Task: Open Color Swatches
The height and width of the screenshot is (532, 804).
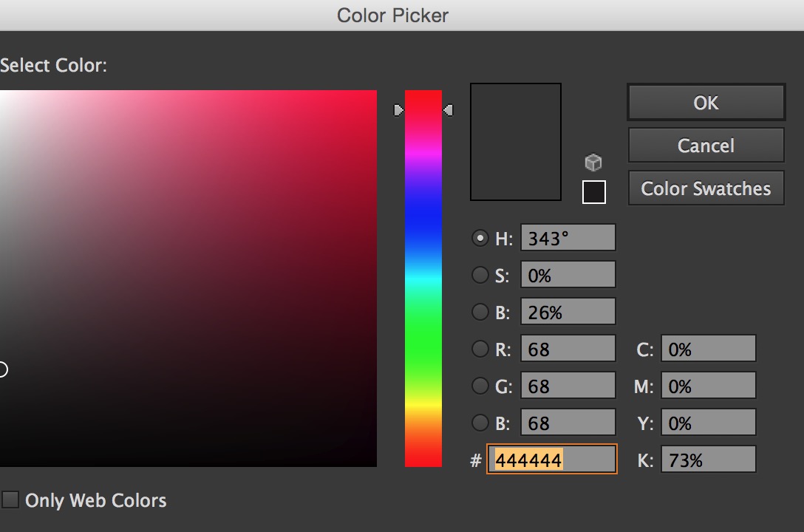Action: [706, 188]
